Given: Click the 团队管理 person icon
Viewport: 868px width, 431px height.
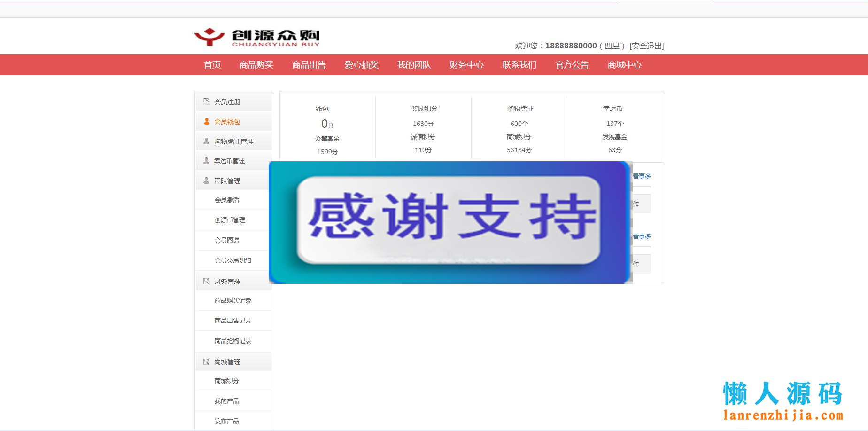Looking at the screenshot, I should pyautogui.click(x=206, y=180).
